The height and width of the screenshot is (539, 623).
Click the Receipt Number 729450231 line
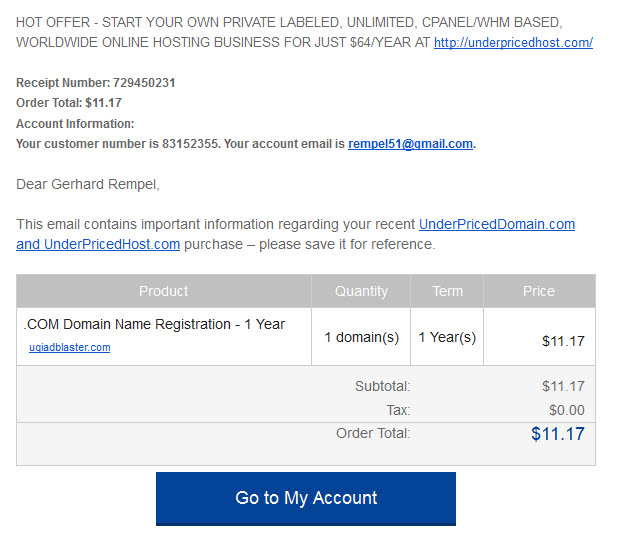pyautogui.click(x=95, y=83)
